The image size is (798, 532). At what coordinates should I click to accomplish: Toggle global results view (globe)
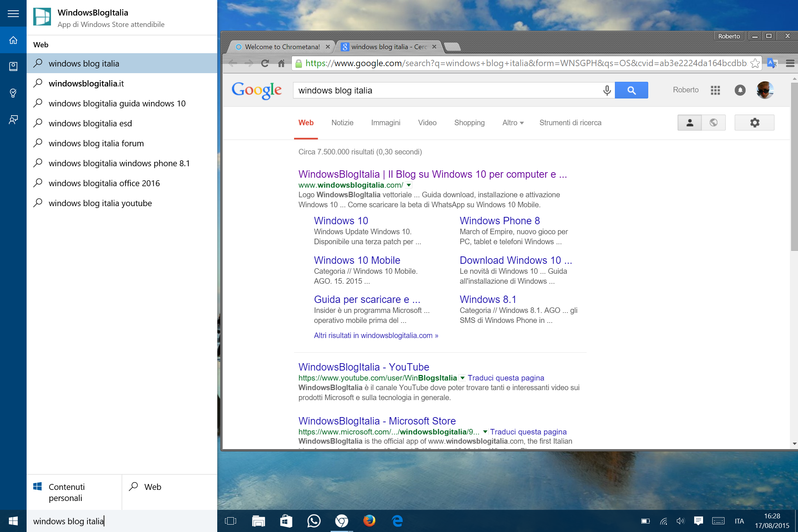713,123
